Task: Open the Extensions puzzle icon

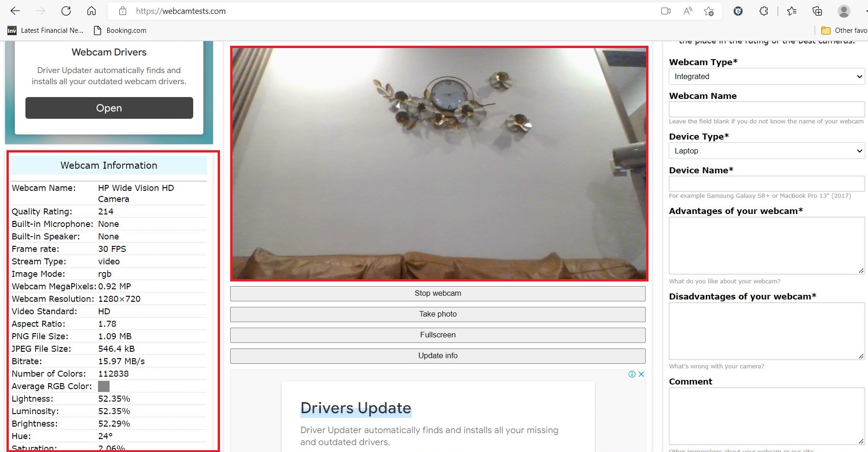Action: pos(764,11)
